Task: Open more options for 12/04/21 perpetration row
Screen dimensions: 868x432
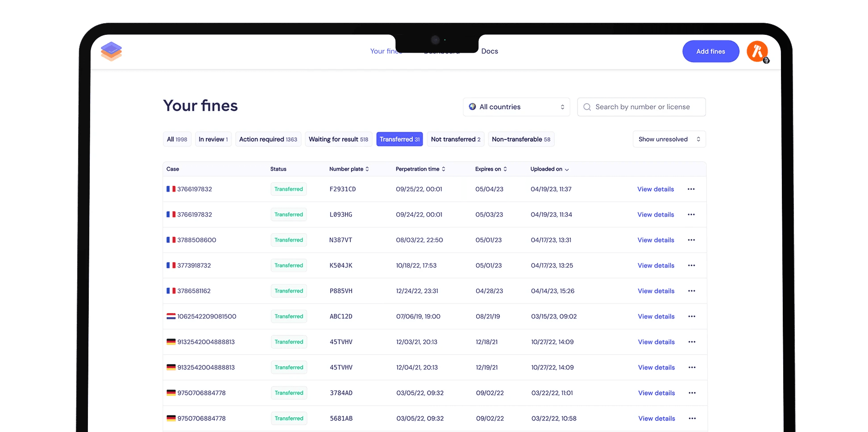Action: click(x=692, y=367)
